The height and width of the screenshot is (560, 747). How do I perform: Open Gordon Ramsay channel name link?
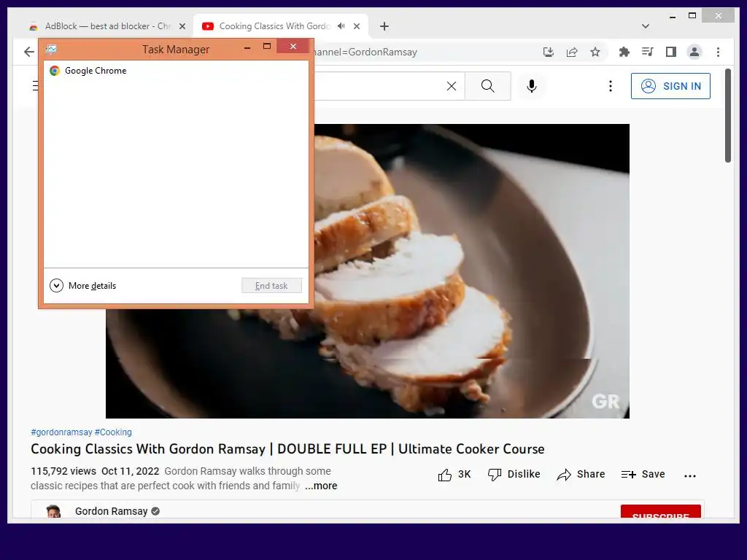click(x=112, y=511)
